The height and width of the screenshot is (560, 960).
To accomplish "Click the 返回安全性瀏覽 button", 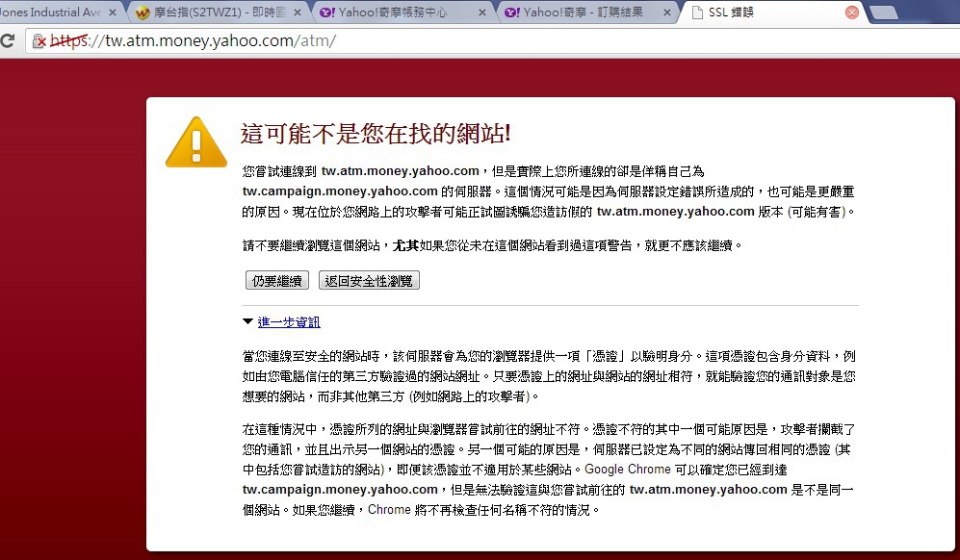I will (x=369, y=281).
